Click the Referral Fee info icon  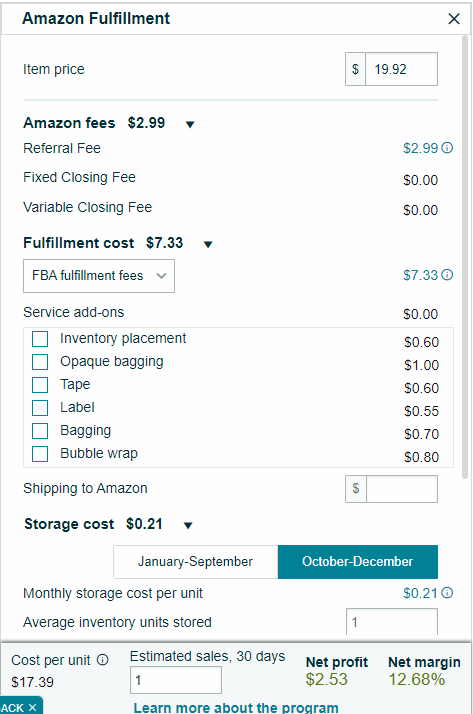click(448, 148)
